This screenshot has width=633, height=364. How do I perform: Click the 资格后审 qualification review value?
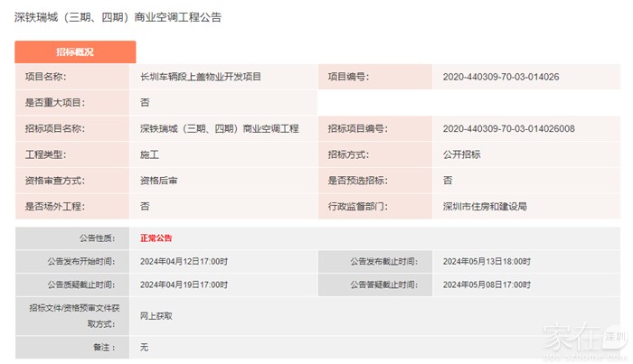point(158,181)
